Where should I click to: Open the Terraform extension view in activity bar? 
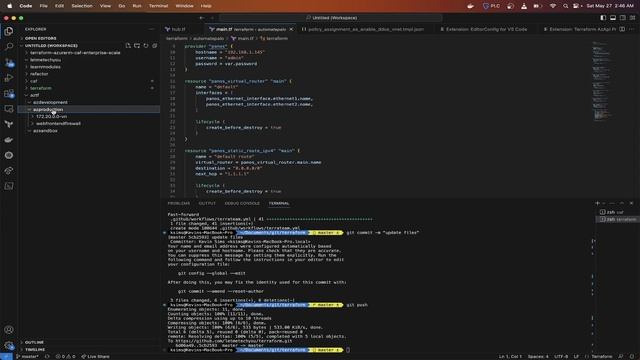tap(9, 124)
